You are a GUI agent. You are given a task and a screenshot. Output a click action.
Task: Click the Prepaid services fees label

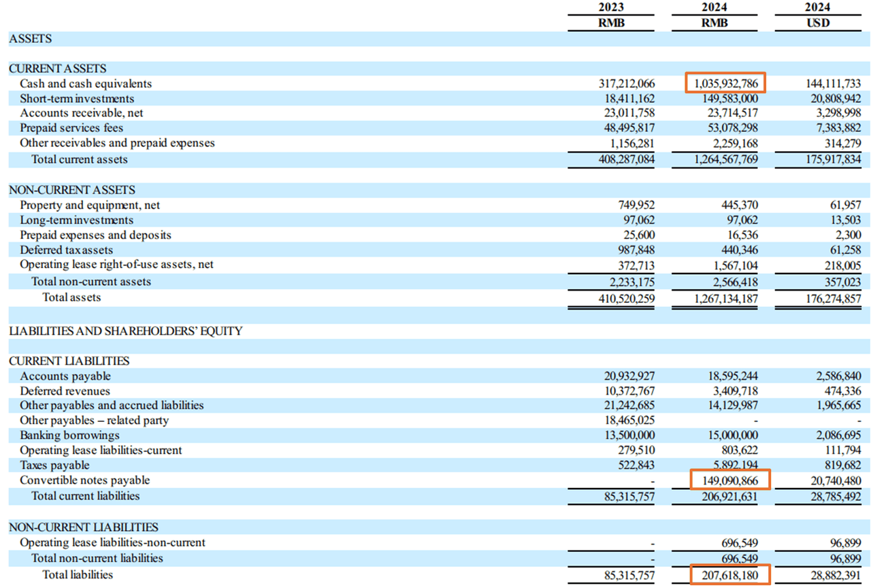coord(68,128)
